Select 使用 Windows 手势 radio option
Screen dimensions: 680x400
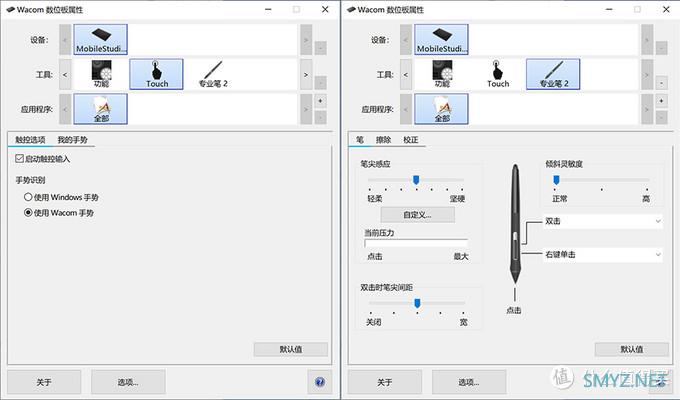[28, 197]
